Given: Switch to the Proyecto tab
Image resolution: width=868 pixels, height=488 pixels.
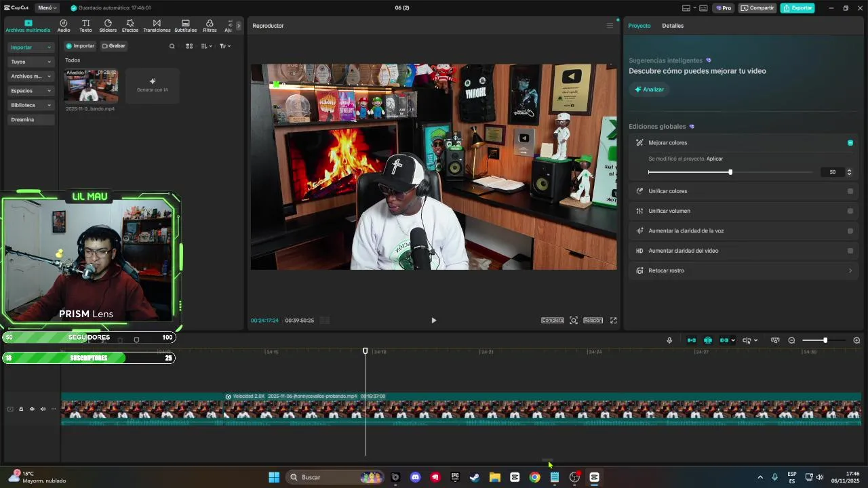Looking at the screenshot, I should point(639,26).
